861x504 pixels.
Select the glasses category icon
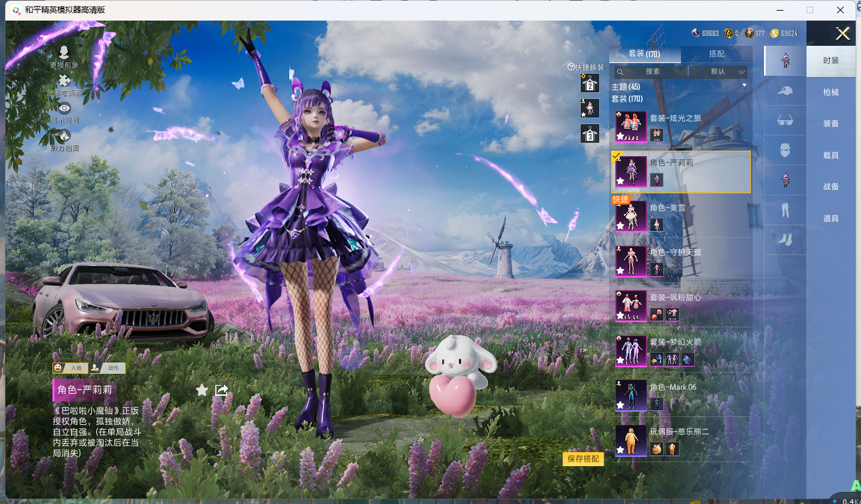(785, 121)
